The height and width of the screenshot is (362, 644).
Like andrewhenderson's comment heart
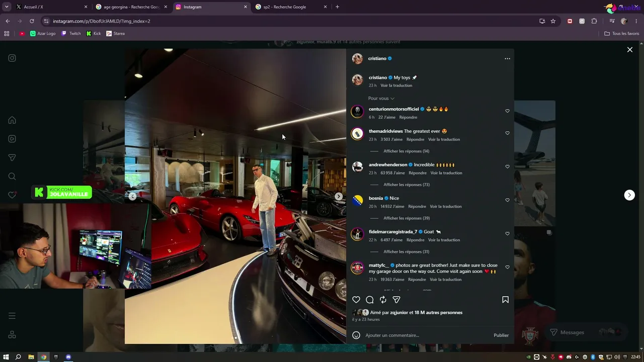pyautogui.click(x=507, y=167)
